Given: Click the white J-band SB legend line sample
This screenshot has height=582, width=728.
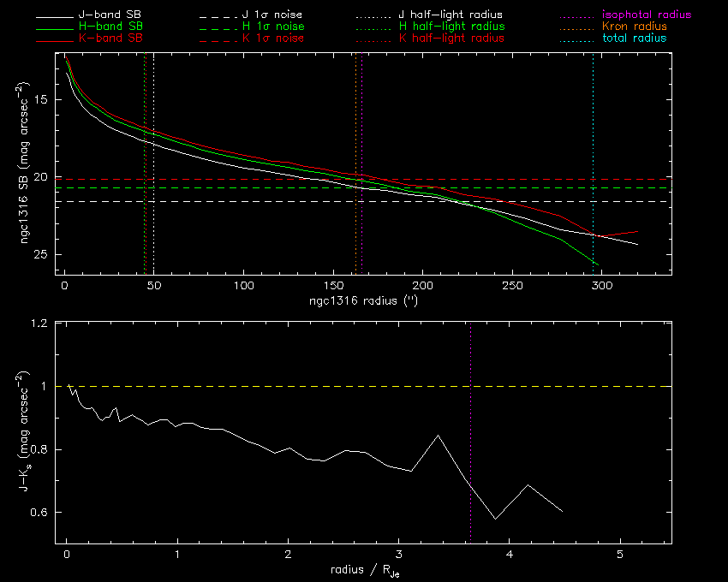Looking at the screenshot, I should coord(55,18).
